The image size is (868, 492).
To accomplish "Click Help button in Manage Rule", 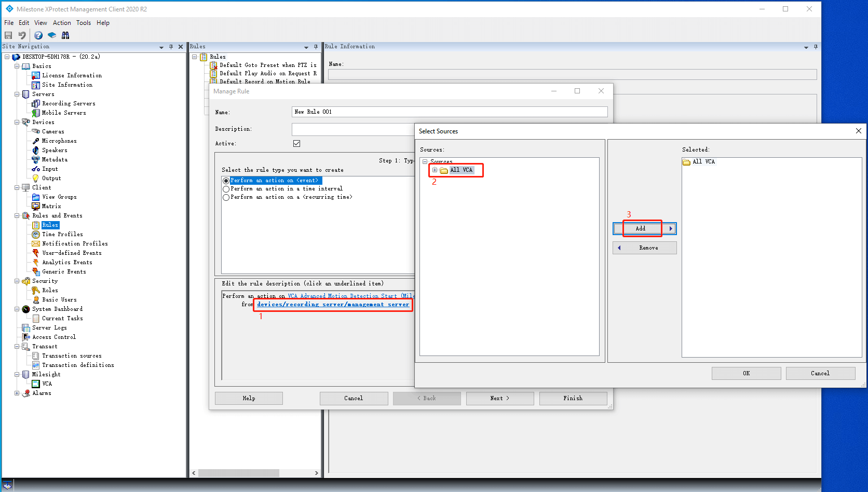I will pos(249,398).
